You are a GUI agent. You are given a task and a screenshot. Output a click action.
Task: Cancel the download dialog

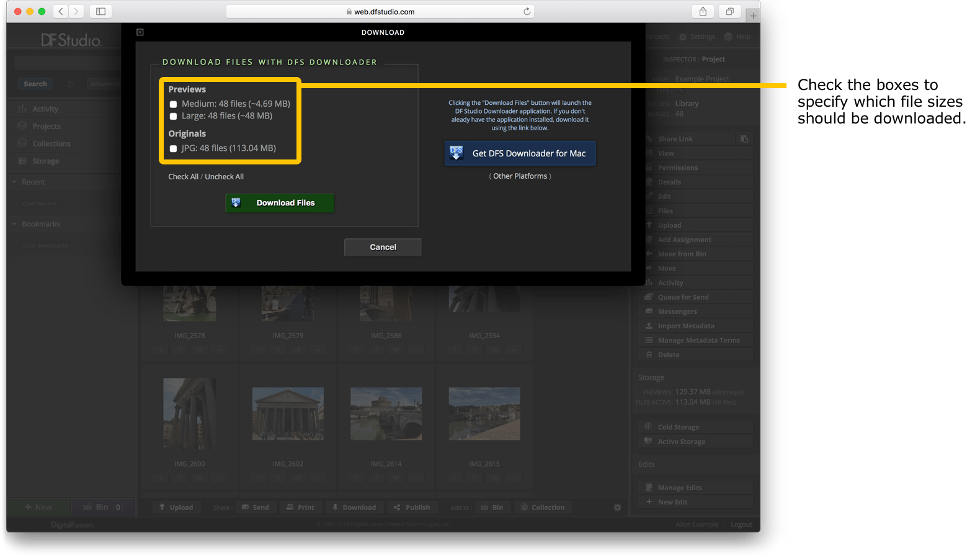pyautogui.click(x=383, y=247)
